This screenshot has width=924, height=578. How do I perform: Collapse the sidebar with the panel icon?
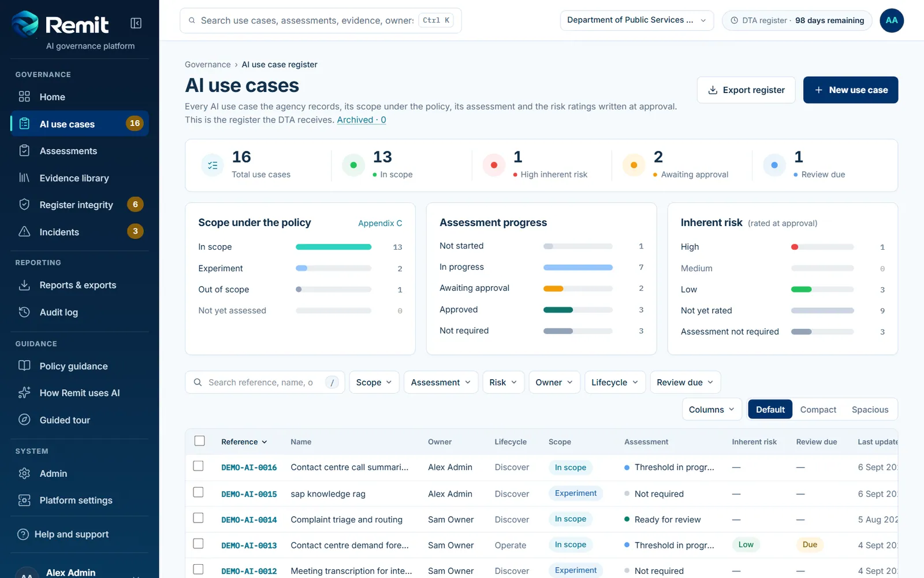point(136,23)
